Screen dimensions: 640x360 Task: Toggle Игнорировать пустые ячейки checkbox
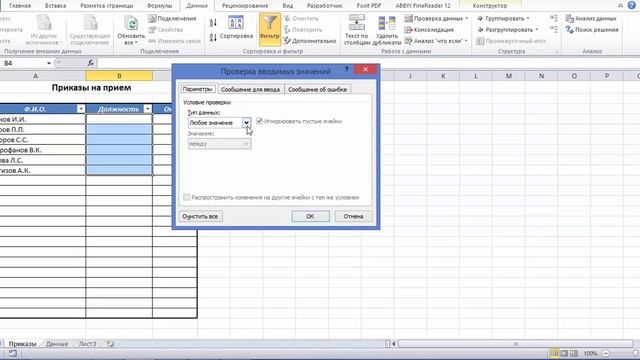(x=259, y=121)
